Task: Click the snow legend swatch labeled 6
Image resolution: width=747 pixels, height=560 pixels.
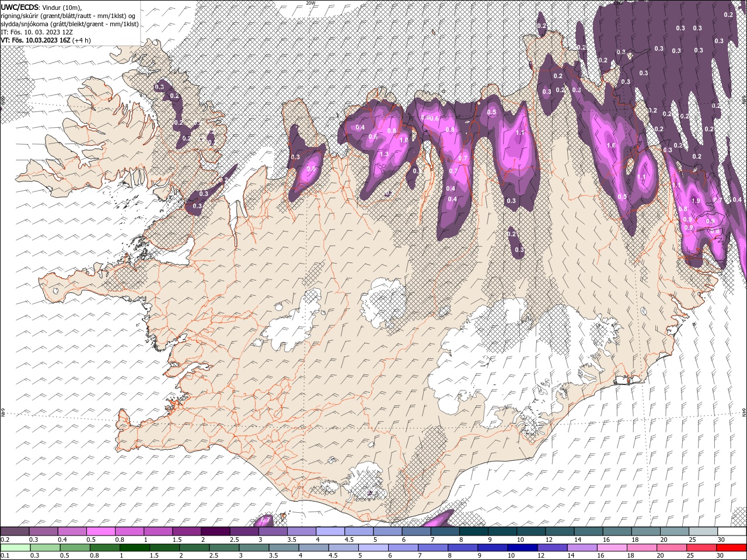Action: click(417, 531)
